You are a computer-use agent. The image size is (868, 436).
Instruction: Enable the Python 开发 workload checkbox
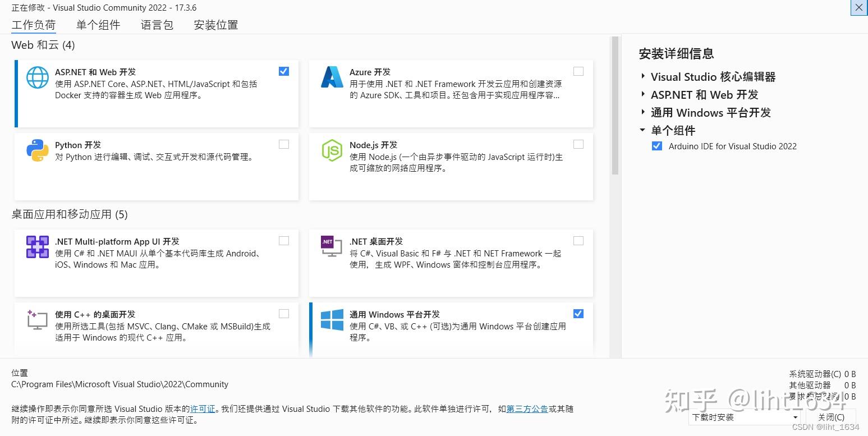284,144
